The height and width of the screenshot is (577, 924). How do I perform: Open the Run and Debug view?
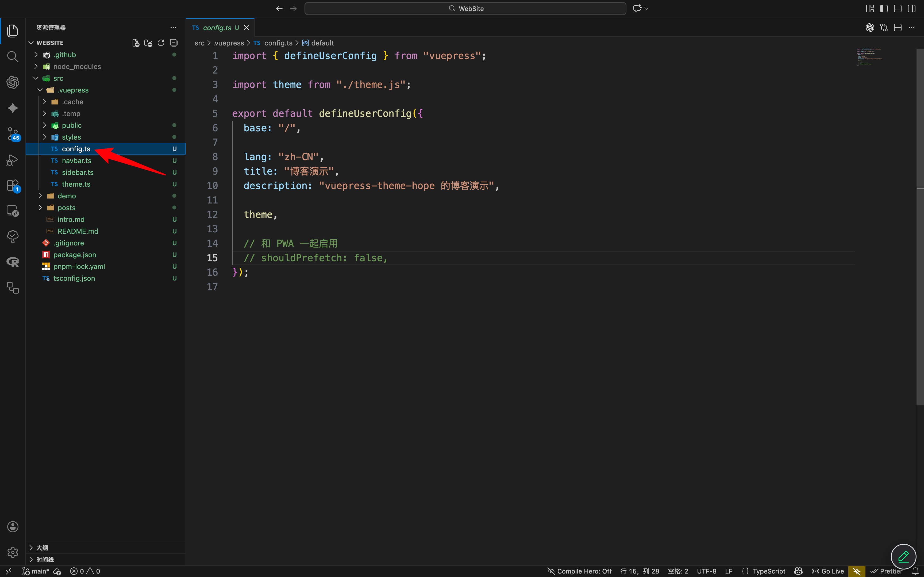pos(13,160)
